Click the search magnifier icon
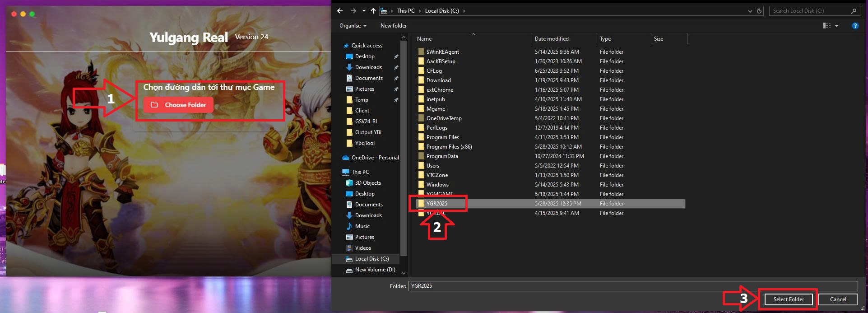The width and height of the screenshot is (868, 313). (854, 11)
